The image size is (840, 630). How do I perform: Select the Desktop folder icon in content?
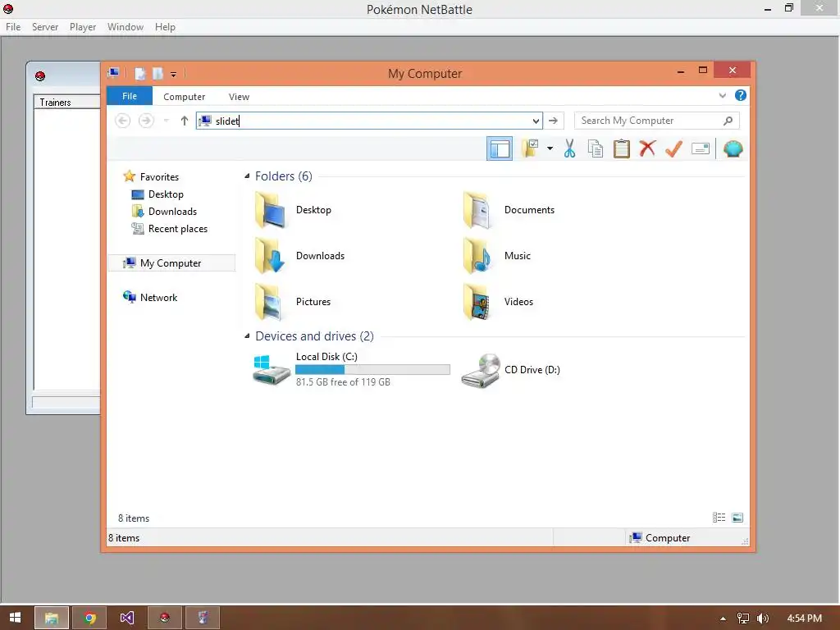[x=269, y=210]
